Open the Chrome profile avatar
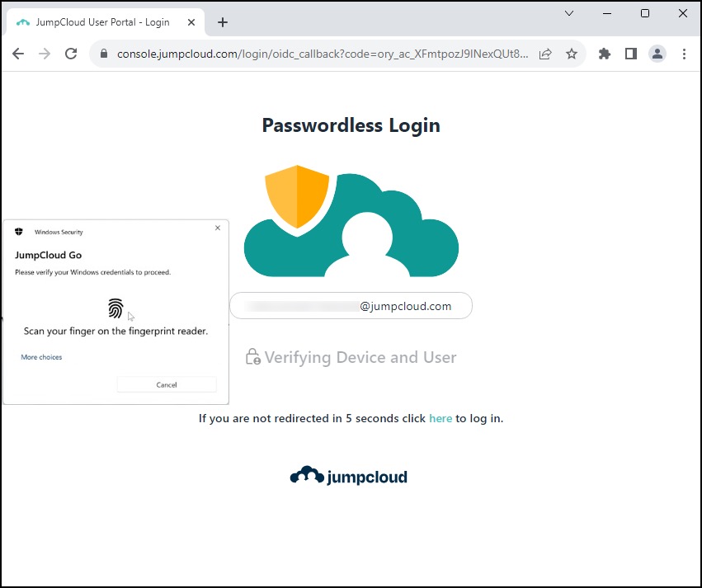Viewport: 702px width, 588px height. tap(657, 54)
